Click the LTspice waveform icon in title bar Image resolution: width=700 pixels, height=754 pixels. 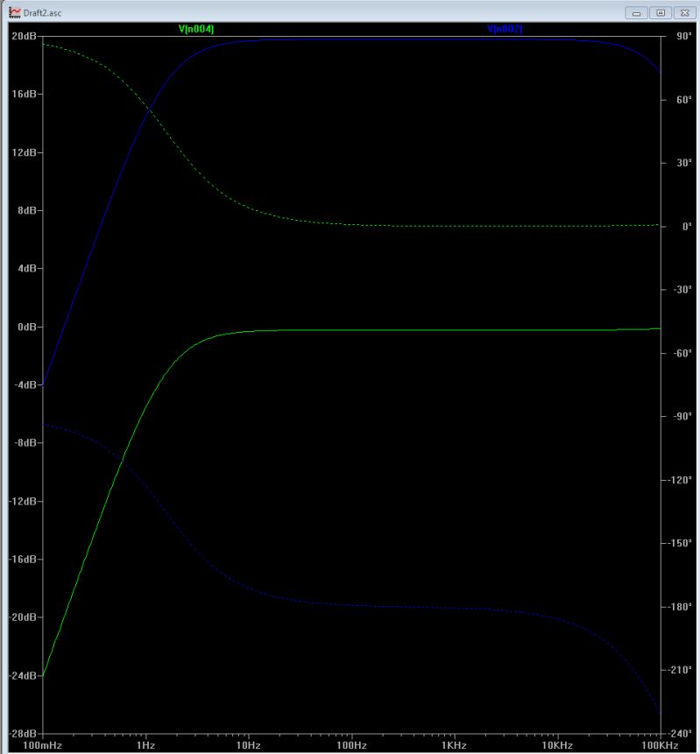click(x=15, y=12)
